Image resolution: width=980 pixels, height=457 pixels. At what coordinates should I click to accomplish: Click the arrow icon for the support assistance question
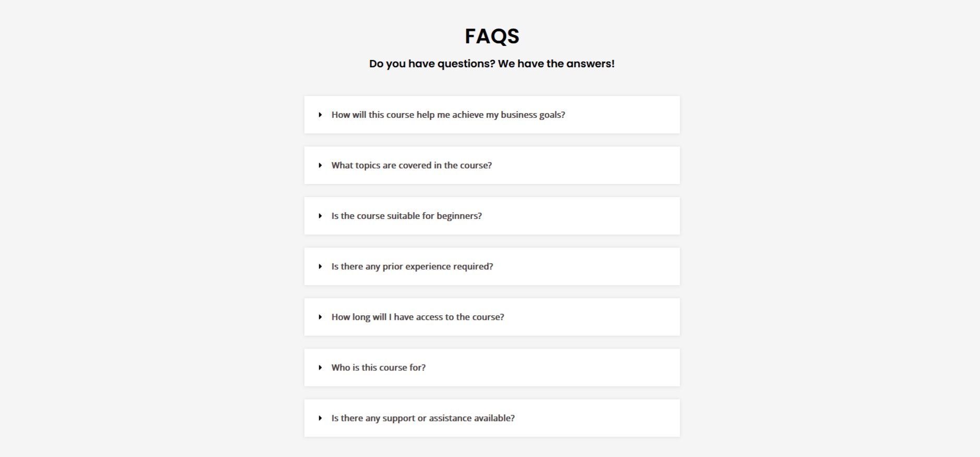click(x=320, y=418)
